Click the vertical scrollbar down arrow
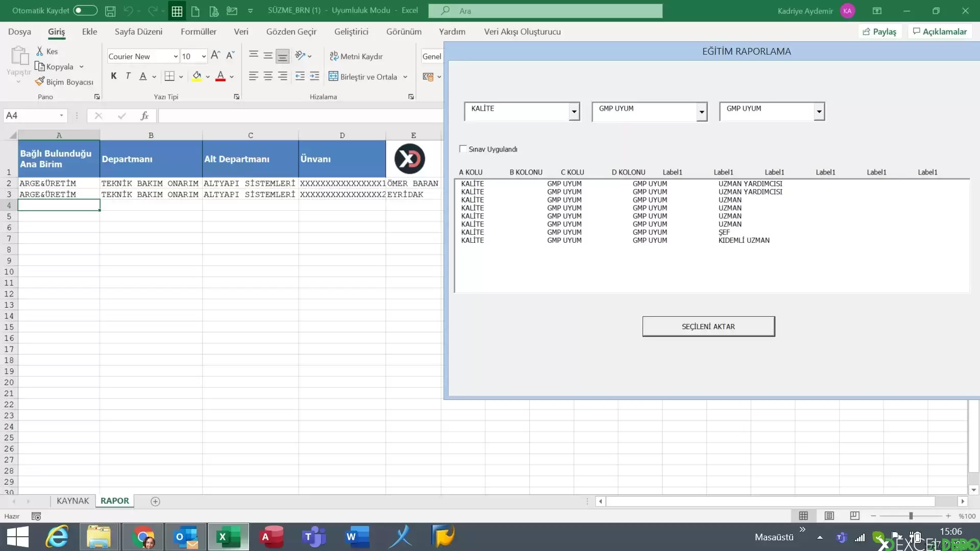The image size is (980, 551). pyautogui.click(x=974, y=490)
